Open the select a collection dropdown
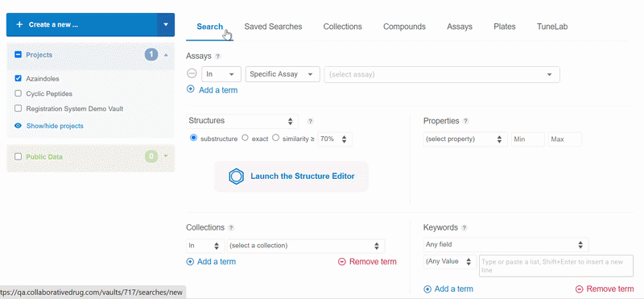 point(306,246)
